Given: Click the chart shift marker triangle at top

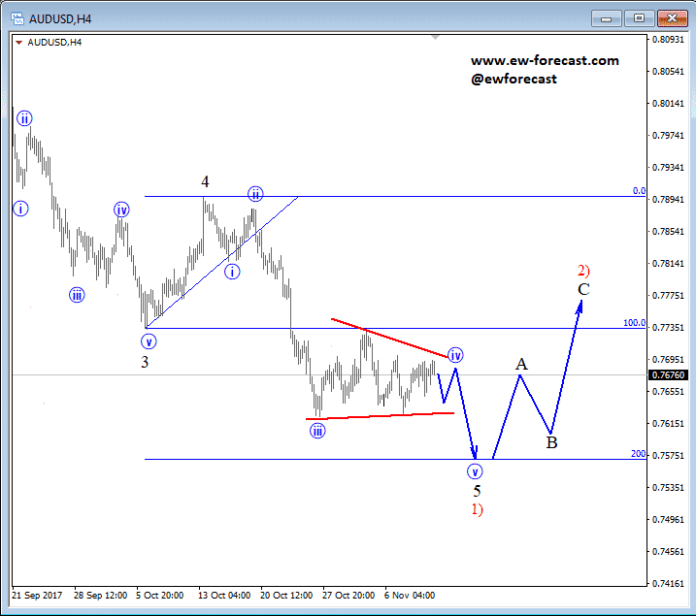Looking at the screenshot, I should (435, 38).
